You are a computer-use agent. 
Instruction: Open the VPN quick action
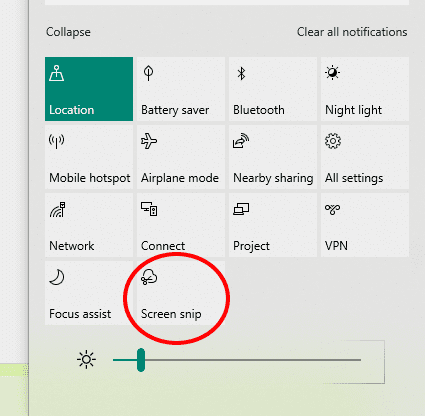tap(365, 225)
